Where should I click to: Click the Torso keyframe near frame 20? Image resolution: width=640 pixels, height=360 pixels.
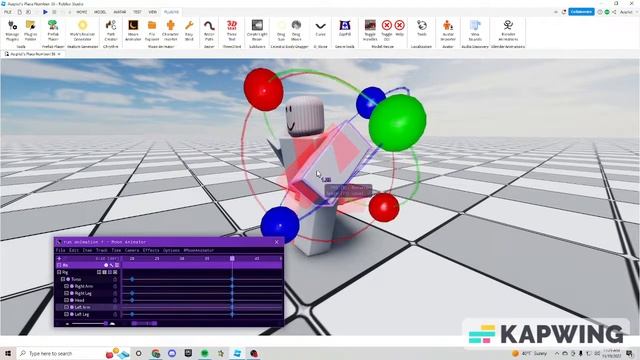(x=132, y=279)
